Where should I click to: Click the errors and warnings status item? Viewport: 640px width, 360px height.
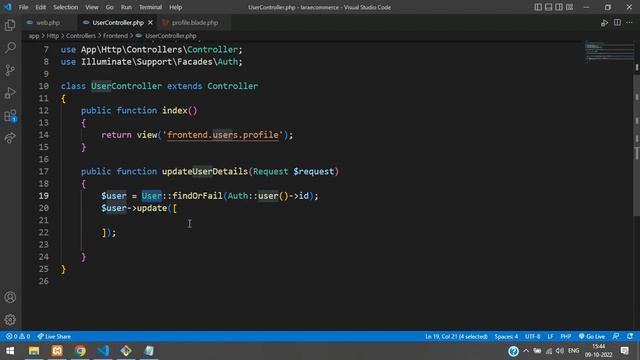point(18,336)
